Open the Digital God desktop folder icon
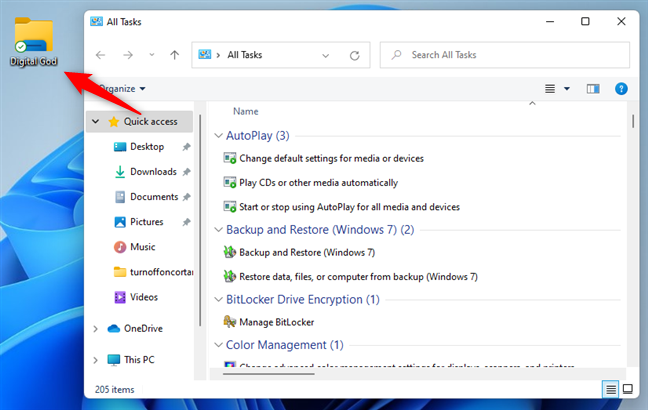This screenshot has width=648, height=410. click(x=34, y=40)
